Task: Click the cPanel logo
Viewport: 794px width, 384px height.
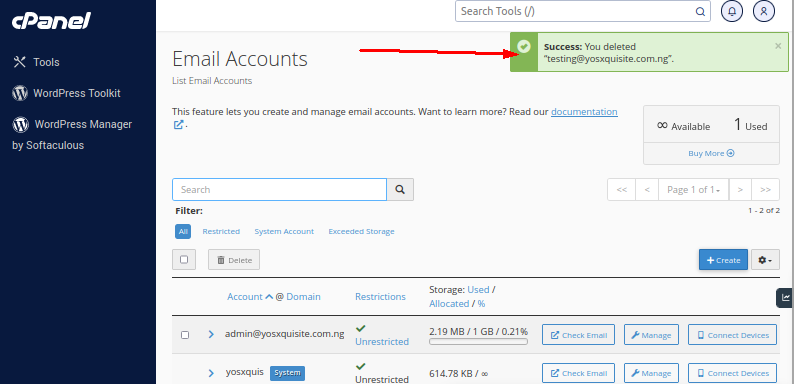Action: tap(51, 21)
